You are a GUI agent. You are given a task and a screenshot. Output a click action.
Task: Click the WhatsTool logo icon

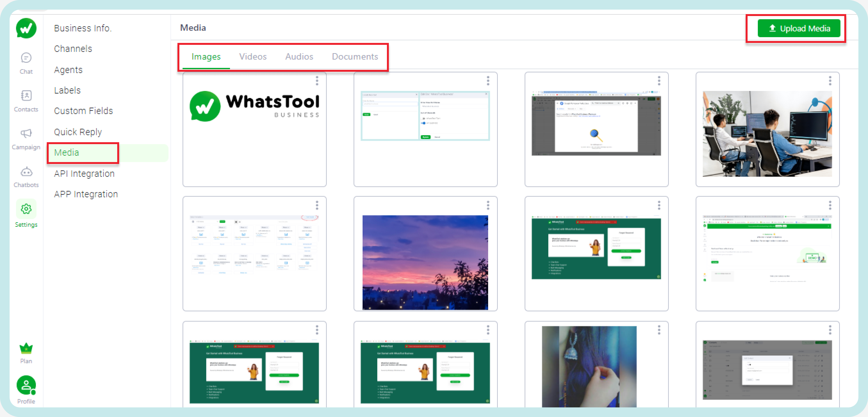(26, 28)
